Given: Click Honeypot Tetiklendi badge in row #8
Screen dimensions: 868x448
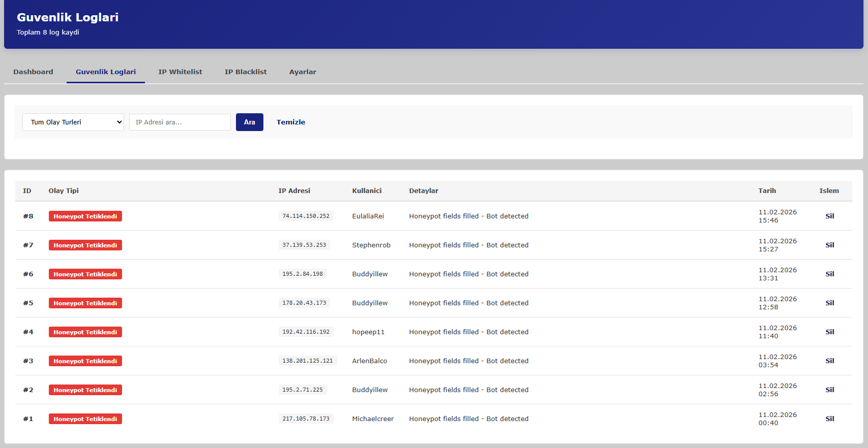Looking at the screenshot, I should [x=85, y=216].
